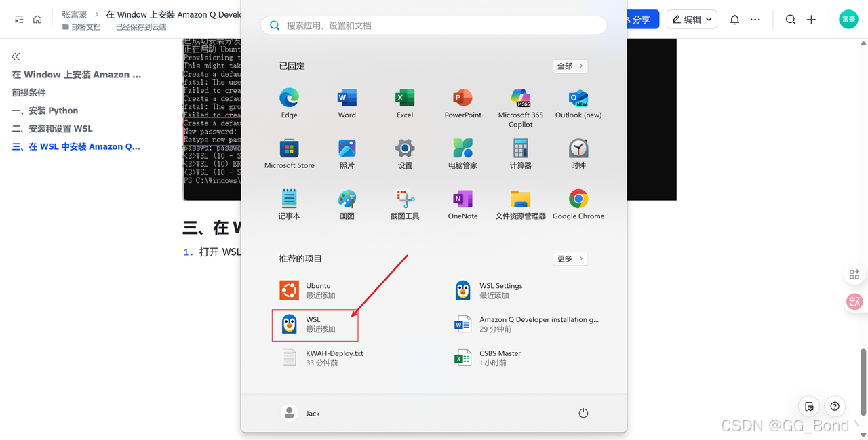Image resolution: width=868 pixels, height=440 pixels.
Task: Click the plus icon to create new
Action: point(811,20)
